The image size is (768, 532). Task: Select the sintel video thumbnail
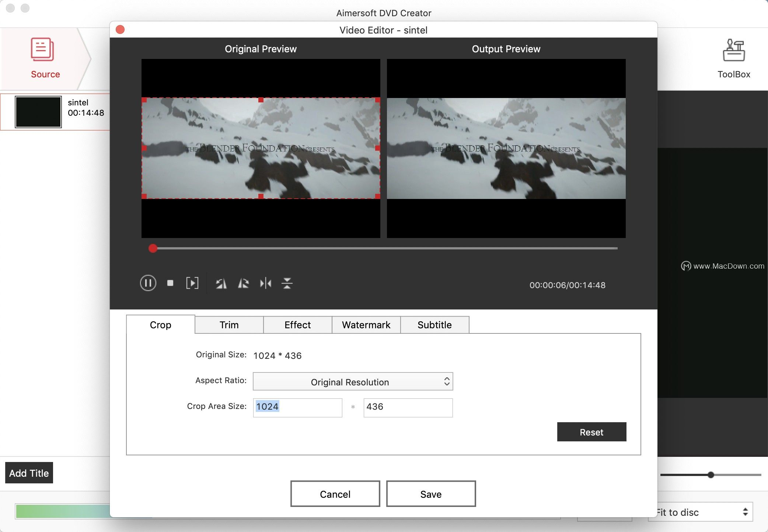[38, 112]
